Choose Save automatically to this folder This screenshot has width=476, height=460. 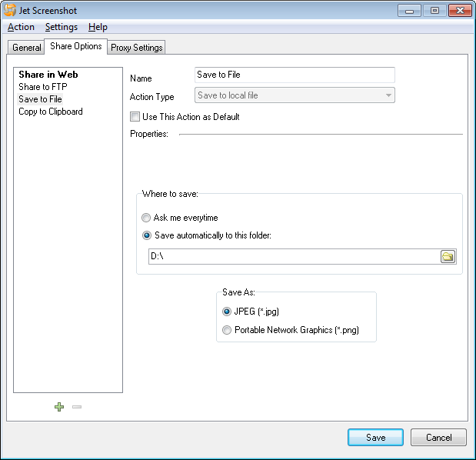tap(146, 235)
